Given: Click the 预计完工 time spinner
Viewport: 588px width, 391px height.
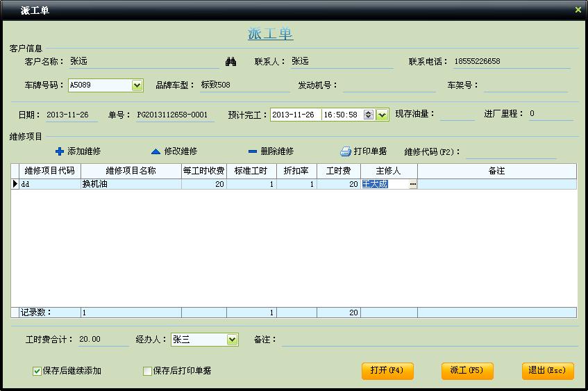Looking at the screenshot, I should [x=369, y=115].
